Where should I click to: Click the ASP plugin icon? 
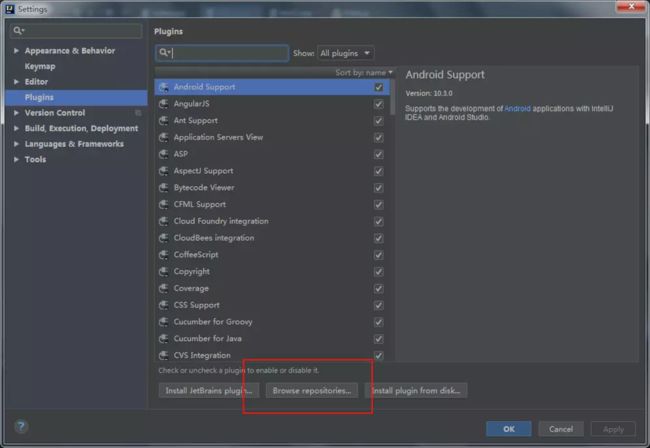(164, 154)
